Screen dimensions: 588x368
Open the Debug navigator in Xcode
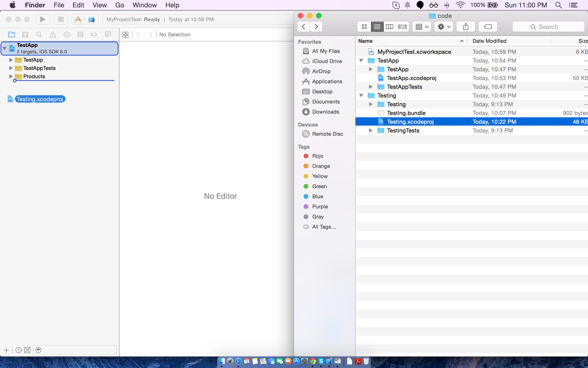(x=80, y=34)
